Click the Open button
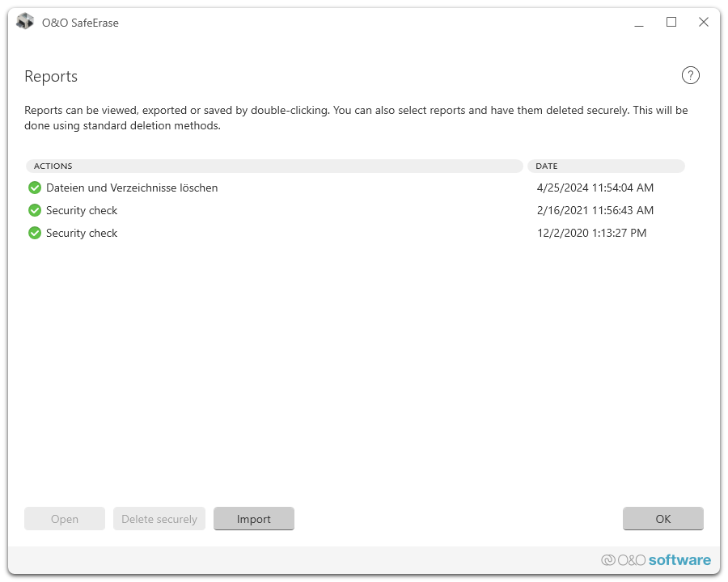Image resolution: width=728 pixels, height=582 pixels. tap(65, 519)
